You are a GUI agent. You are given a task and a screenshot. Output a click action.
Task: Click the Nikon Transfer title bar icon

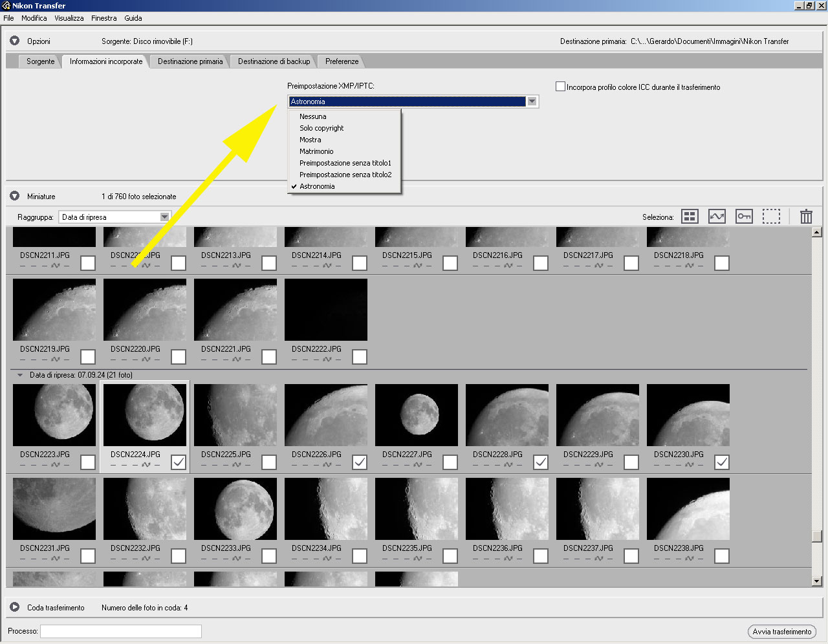[x=6, y=6]
